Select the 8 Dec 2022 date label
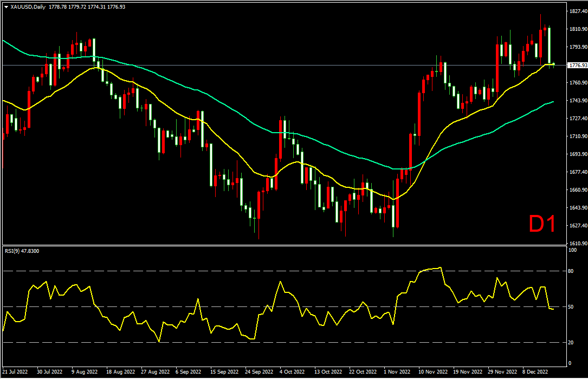Screen dimensions: 588x379 click(x=534, y=373)
